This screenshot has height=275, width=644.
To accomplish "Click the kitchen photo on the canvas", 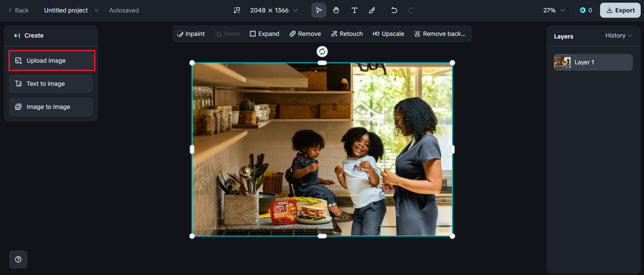I will click(322, 149).
